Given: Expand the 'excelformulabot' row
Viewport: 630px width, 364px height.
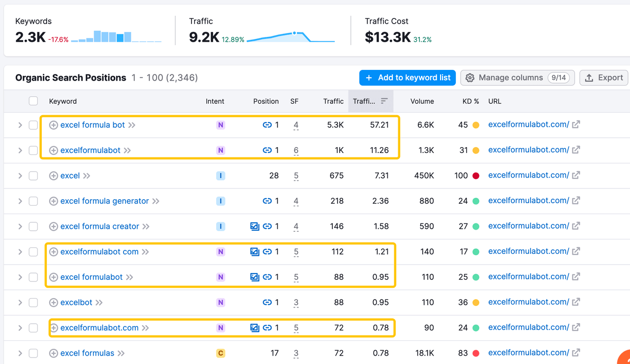Looking at the screenshot, I should pos(20,151).
